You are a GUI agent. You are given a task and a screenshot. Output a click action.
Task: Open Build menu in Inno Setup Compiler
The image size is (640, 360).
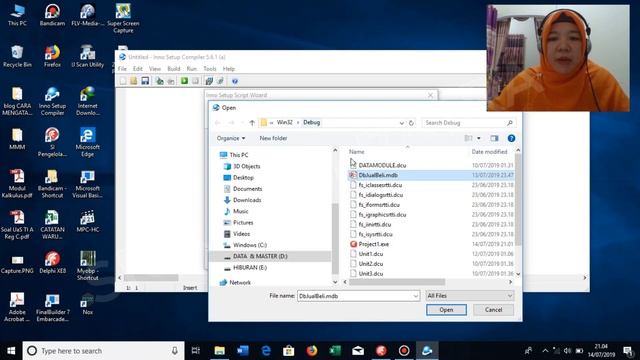click(173, 69)
